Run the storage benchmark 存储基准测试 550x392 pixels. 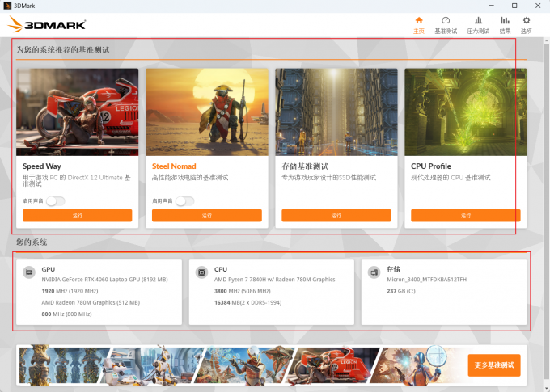point(336,215)
